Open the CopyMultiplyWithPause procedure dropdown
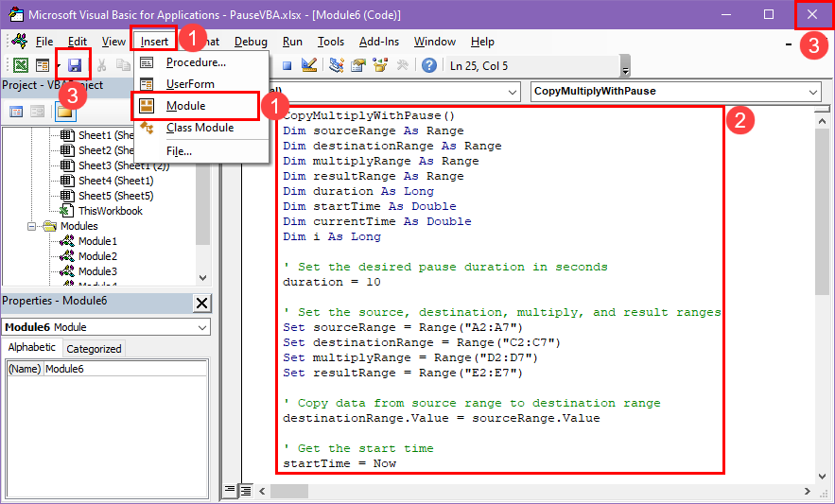The image size is (835, 504). [x=812, y=92]
